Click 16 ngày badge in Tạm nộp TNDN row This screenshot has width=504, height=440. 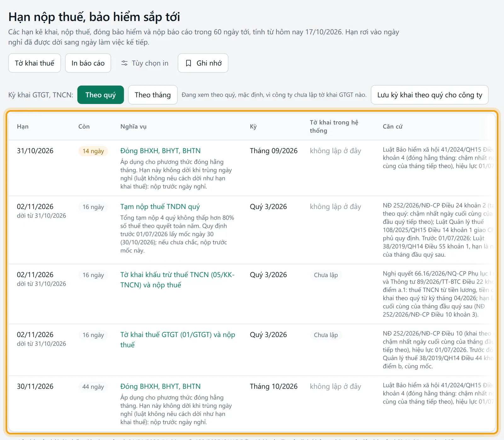[93, 207]
